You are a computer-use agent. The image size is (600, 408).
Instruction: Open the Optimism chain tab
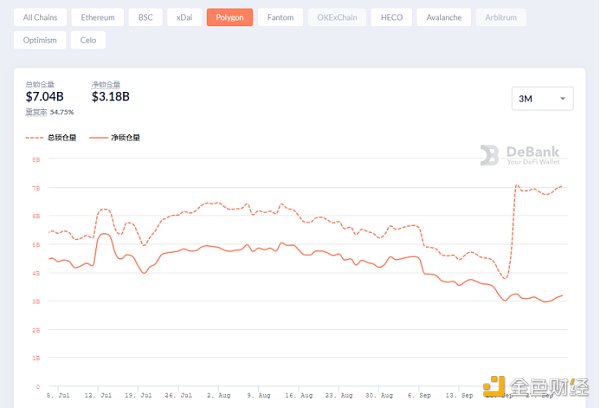[x=41, y=41]
